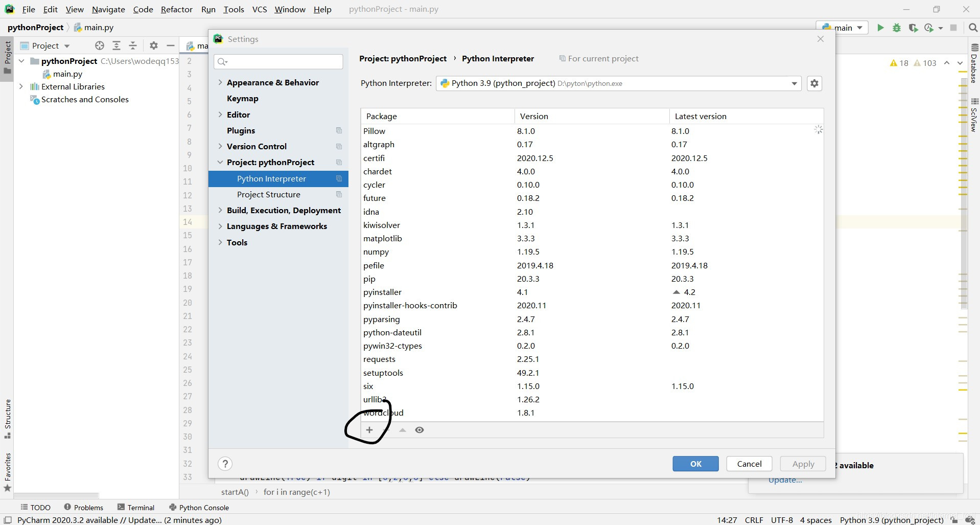The image size is (980, 525).
Task: Open Search Everywhere magnifier icon
Action: pyautogui.click(x=973, y=28)
